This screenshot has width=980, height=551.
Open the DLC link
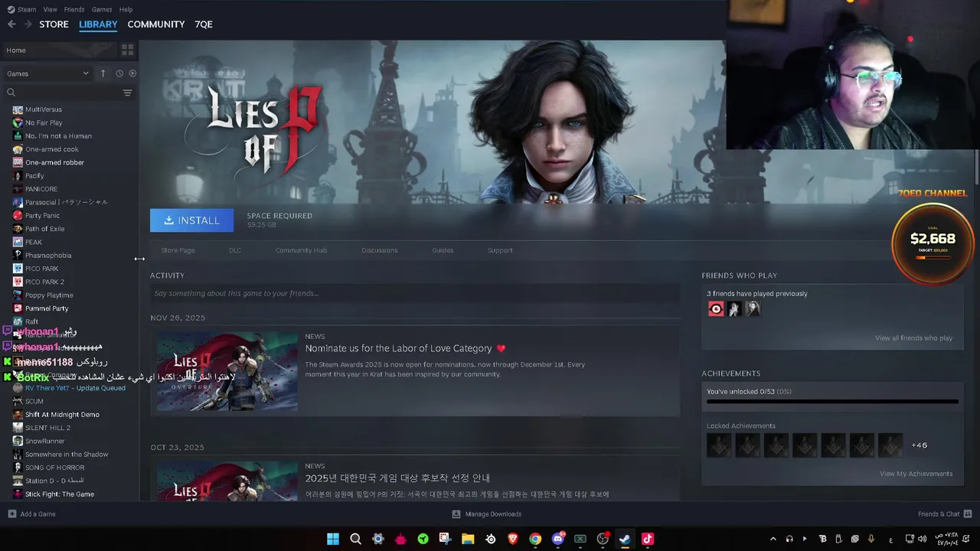[x=235, y=250]
